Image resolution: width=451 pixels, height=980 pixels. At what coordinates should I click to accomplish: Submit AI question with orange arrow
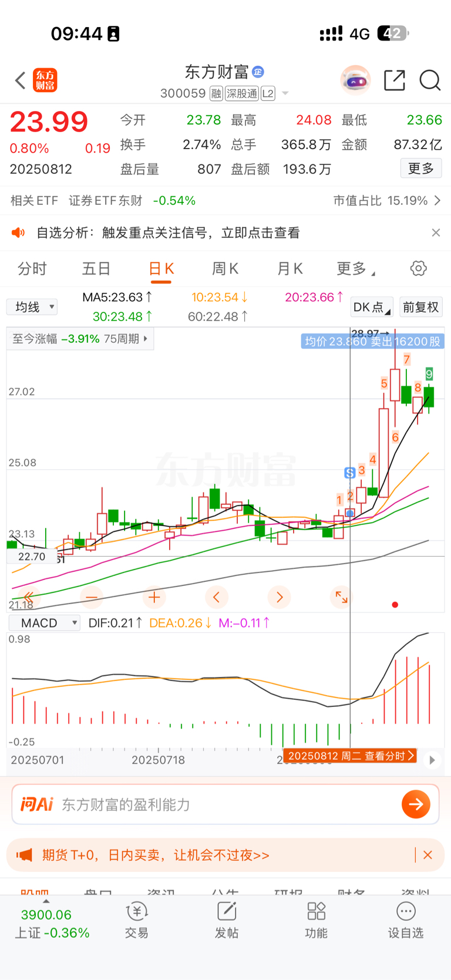(x=416, y=804)
